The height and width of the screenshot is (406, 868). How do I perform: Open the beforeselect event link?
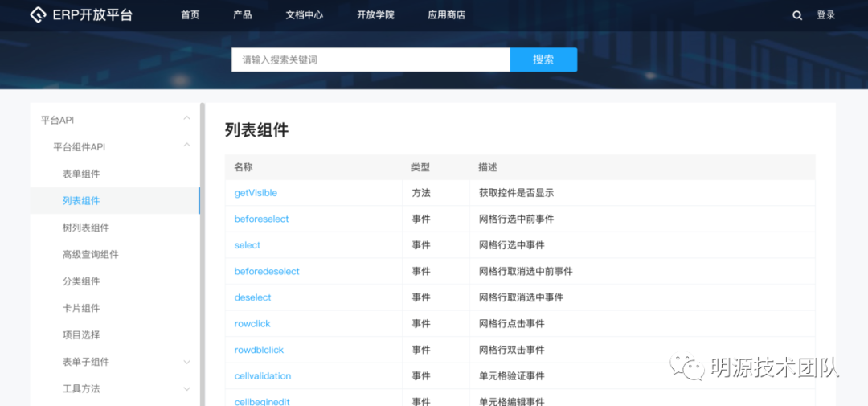[x=261, y=219]
